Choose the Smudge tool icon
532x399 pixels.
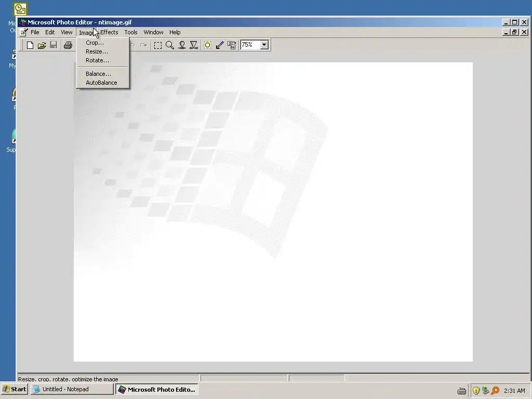[182, 45]
